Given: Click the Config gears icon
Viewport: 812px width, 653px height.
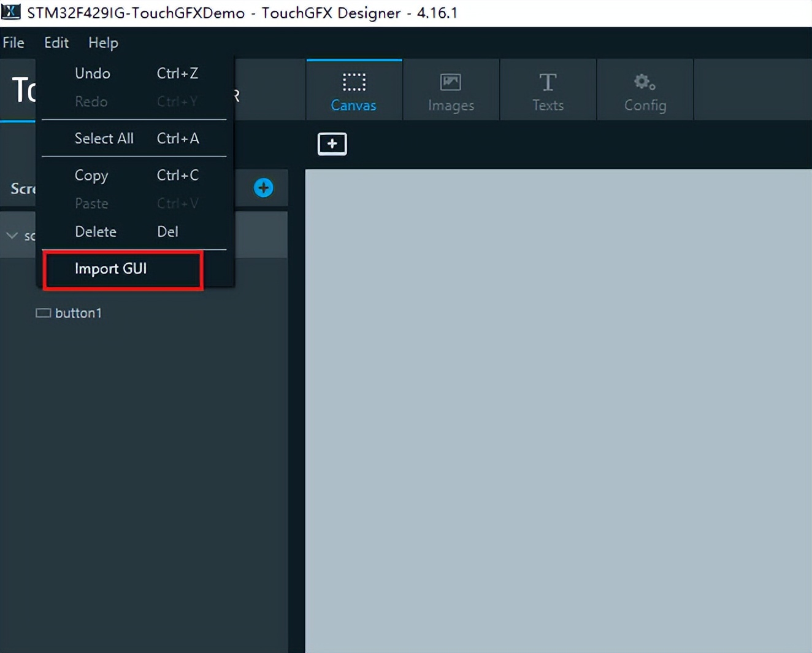Looking at the screenshot, I should coord(645,82).
